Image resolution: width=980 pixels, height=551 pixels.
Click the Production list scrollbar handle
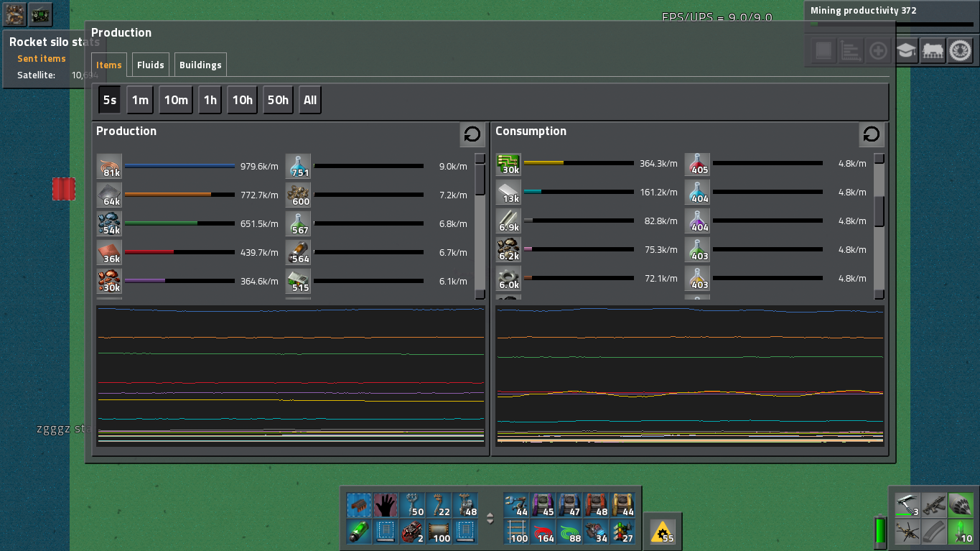[x=480, y=180]
